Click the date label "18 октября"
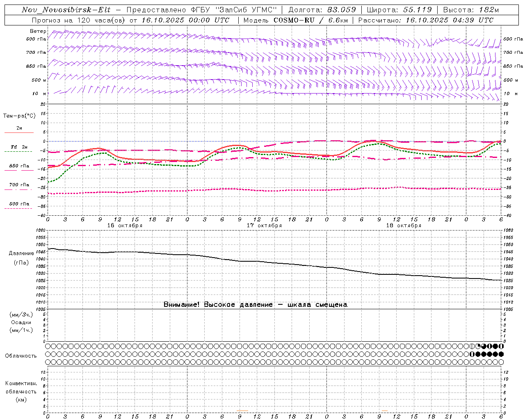The image size is (525, 420). [x=404, y=226]
